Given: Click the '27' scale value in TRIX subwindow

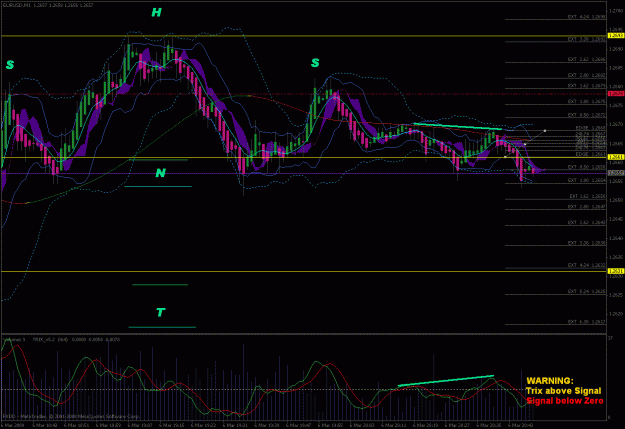Looking at the screenshot, I should pos(611,338).
